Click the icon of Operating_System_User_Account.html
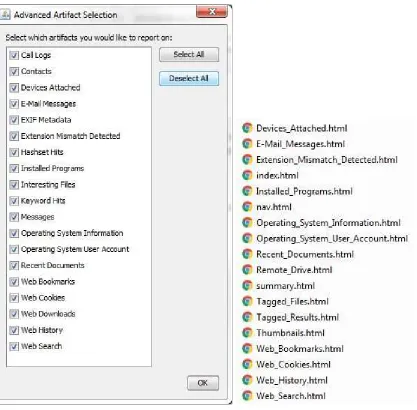The width and height of the screenshot is (417, 410). [x=247, y=238]
